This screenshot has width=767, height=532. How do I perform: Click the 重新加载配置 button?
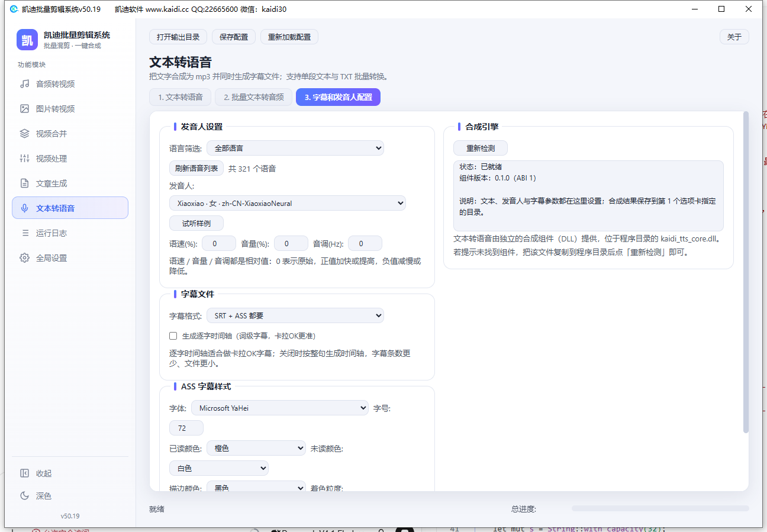click(289, 37)
